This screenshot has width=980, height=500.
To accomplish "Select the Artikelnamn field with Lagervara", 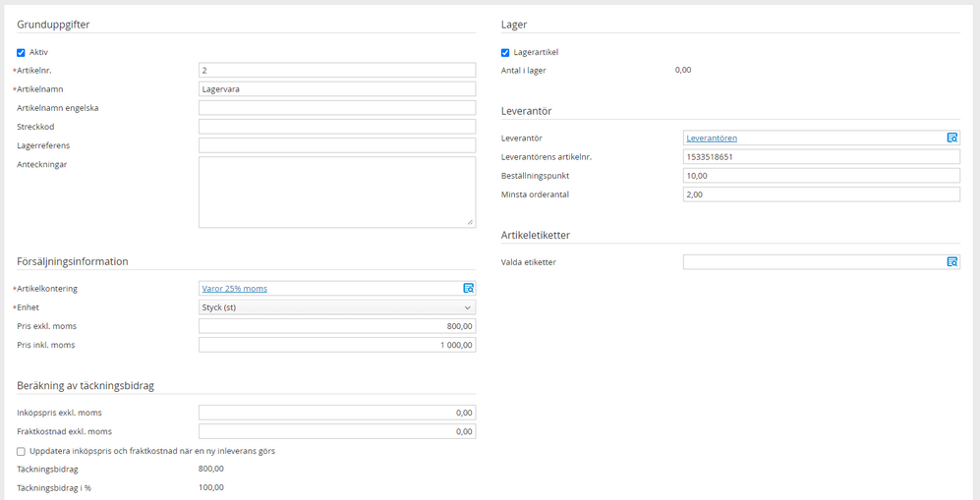I will [x=337, y=89].
